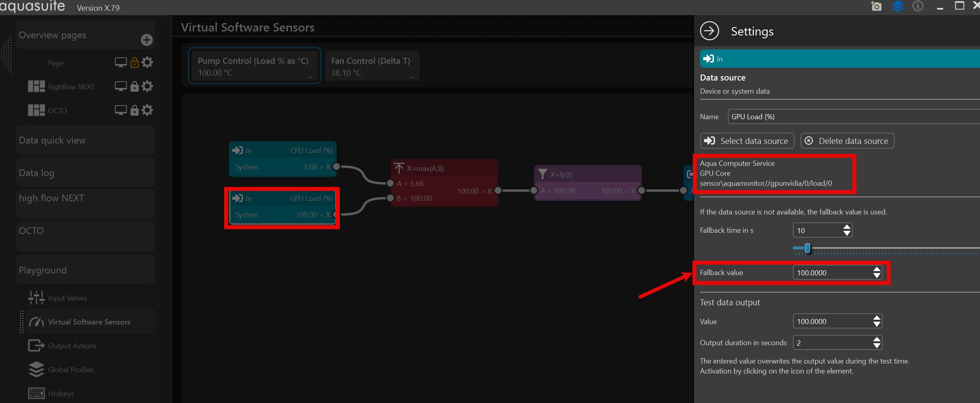
Task: Open Output Actions in Playground menu
Action: pyautogui.click(x=72, y=346)
